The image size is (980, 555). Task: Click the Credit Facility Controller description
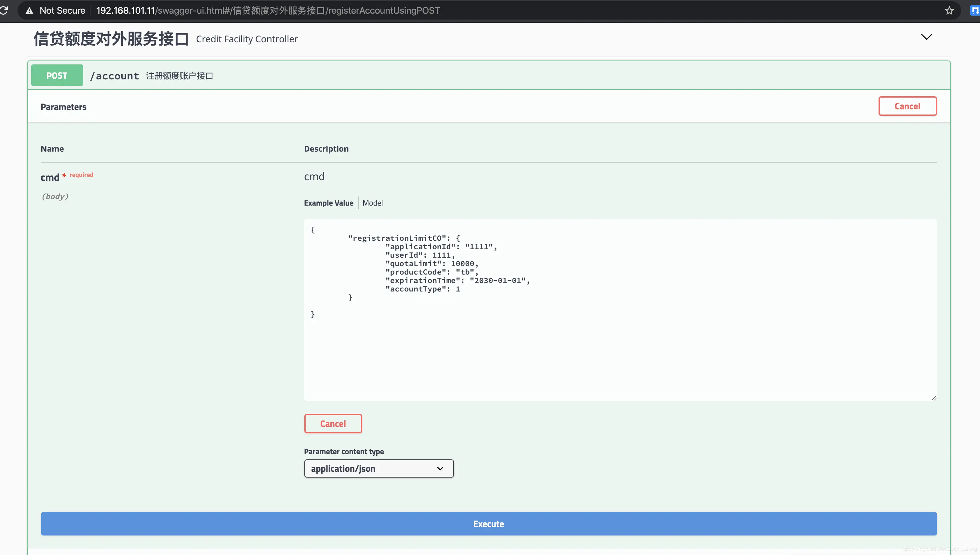click(246, 39)
